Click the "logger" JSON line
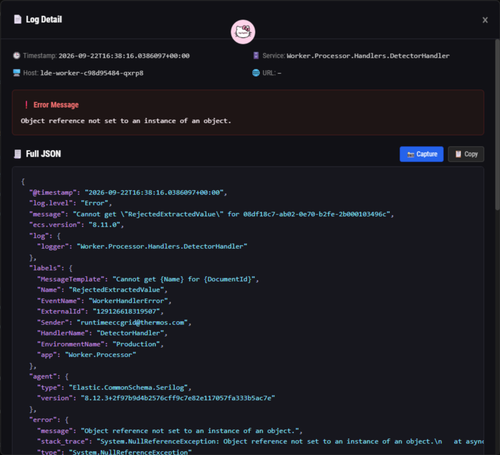Viewport: 500px width, 455px height. [142, 246]
